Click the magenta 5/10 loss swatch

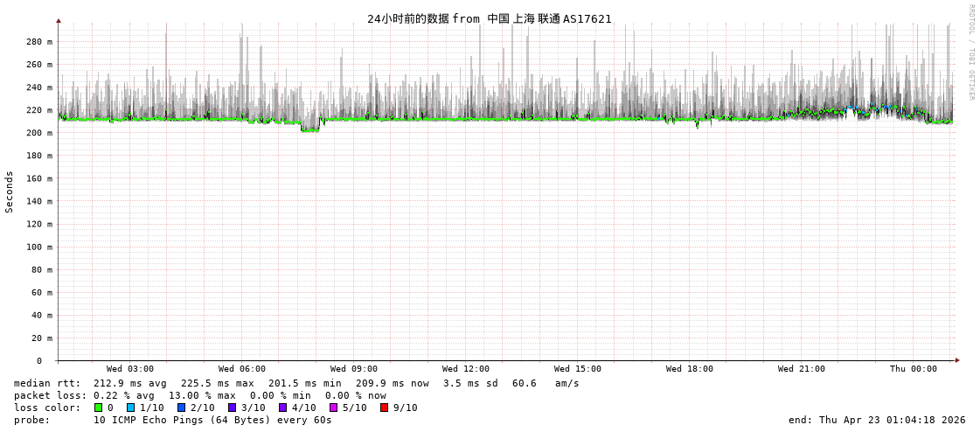(333, 408)
